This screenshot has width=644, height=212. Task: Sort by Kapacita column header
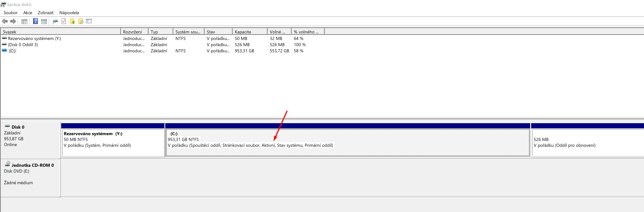click(x=250, y=32)
